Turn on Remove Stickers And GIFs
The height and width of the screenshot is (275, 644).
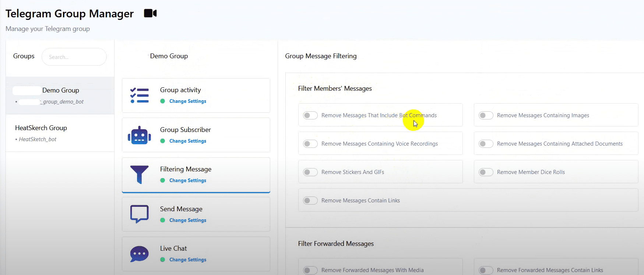click(310, 172)
